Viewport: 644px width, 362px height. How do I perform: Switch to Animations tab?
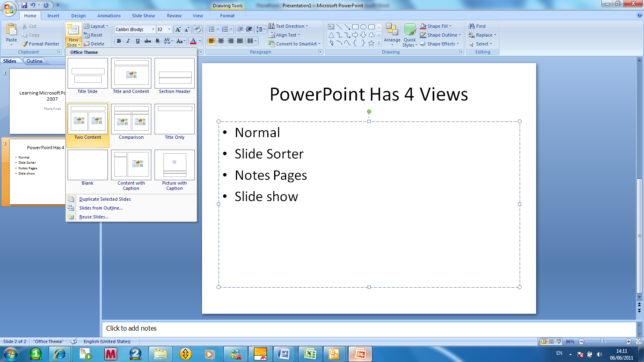(109, 16)
